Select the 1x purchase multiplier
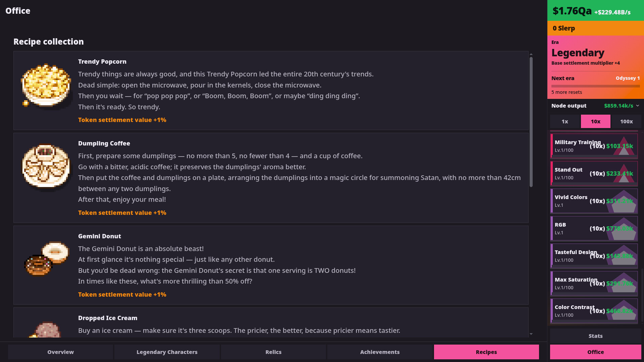The width and height of the screenshot is (644, 362). tap(565, 121)
